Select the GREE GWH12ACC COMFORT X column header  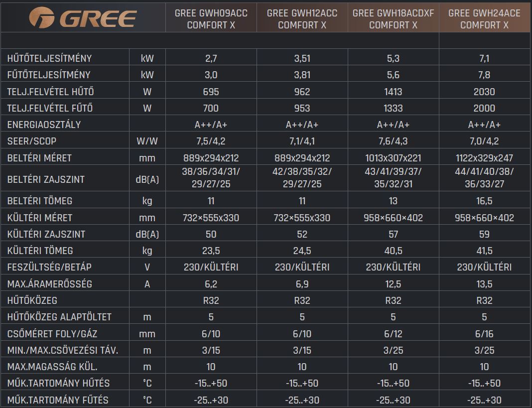(x=302, y=19)
